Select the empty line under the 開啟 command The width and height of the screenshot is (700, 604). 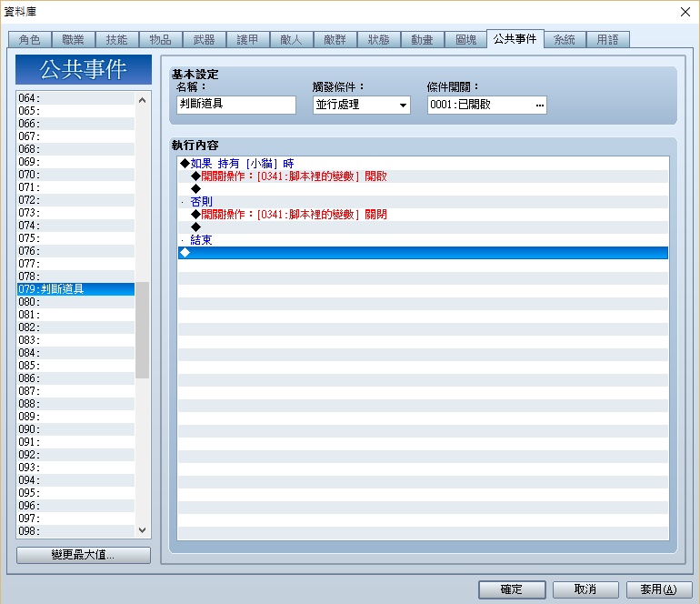pos(423,188)
